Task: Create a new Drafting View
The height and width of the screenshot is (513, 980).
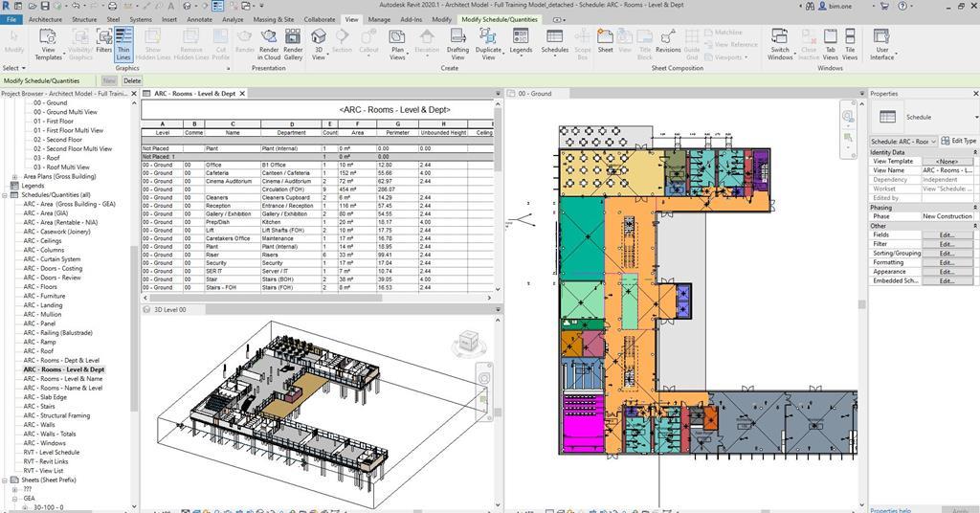Action: point(457,43)
